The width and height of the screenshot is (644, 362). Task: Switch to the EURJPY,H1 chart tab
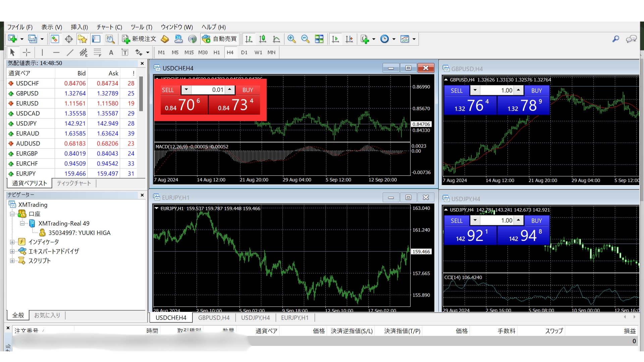(294, 318)
